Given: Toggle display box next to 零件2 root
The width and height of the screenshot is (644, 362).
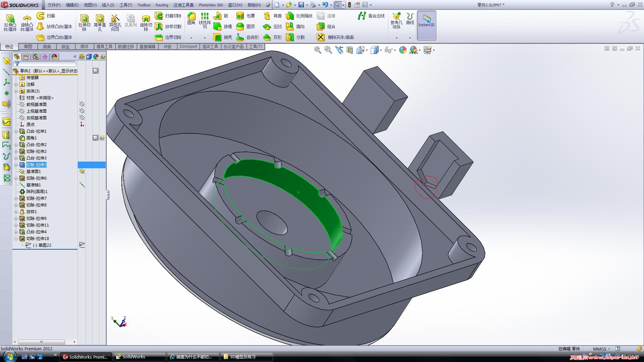Looking at the screenshot, I should click(96, 71).
